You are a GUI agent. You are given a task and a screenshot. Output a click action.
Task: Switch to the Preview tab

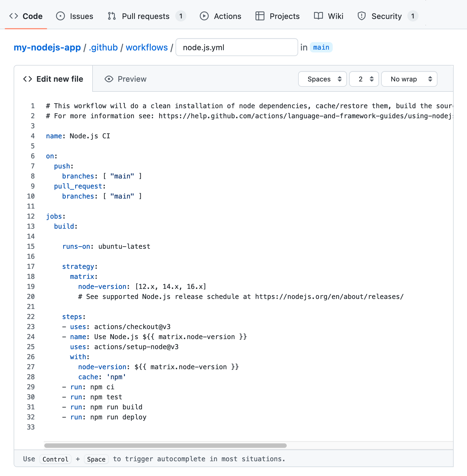coord(132,79)
